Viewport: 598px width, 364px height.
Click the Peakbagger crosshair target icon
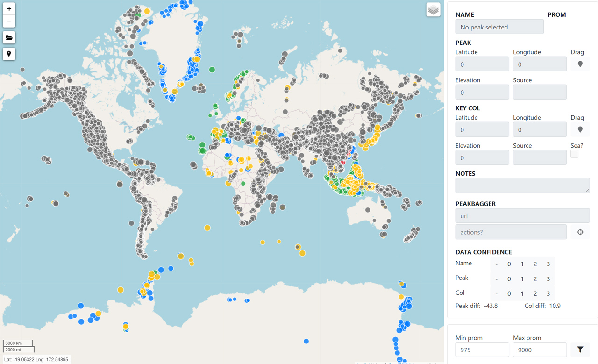tap(580, 232)
